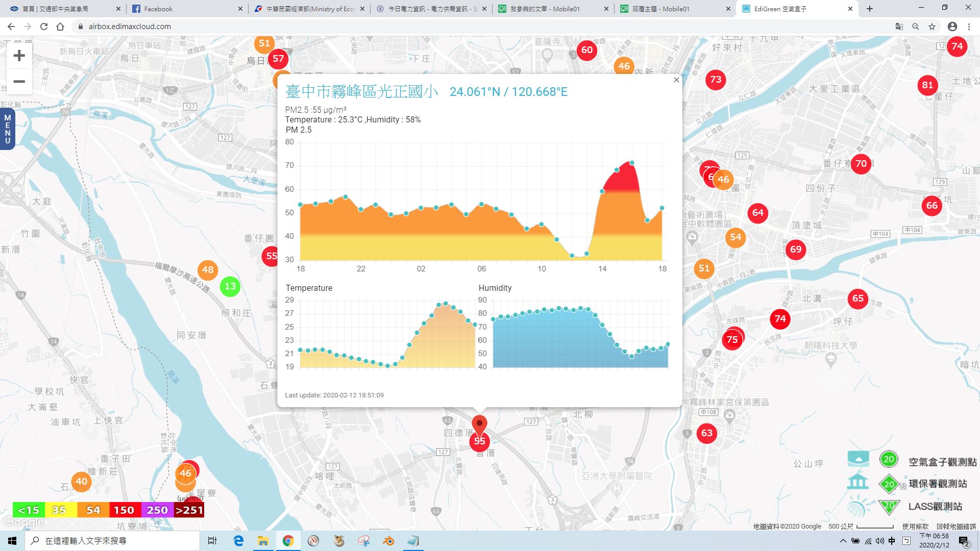The image size is (980, 551).
Task: Select the red 63 sensor marker
Action: (x=707, y=433)
